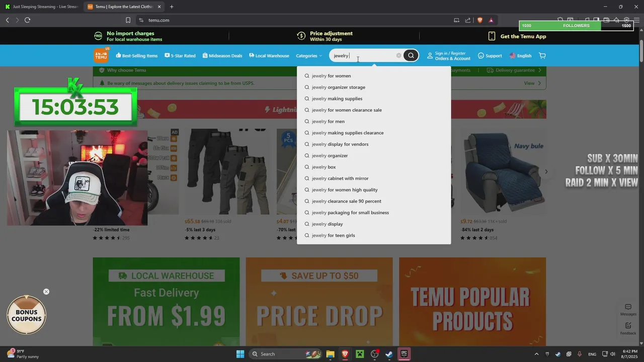Viewport: 644px width, 362px height.
Task: Open a new browser tab
Action: coord(172,7)
